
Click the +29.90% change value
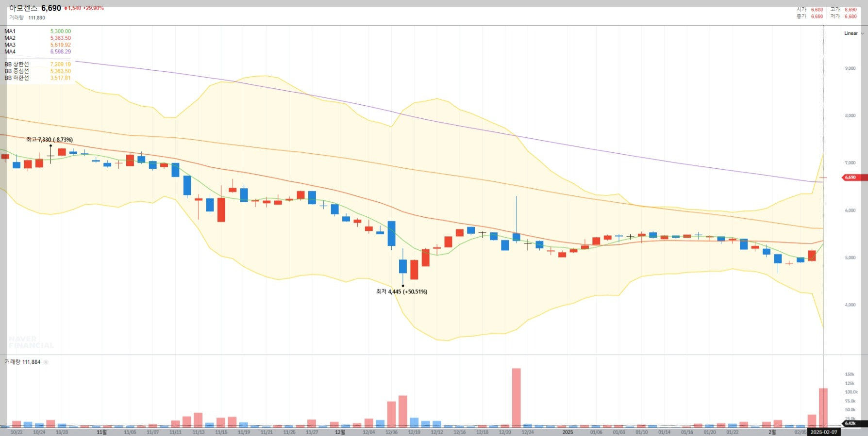[x=93, y=8]
